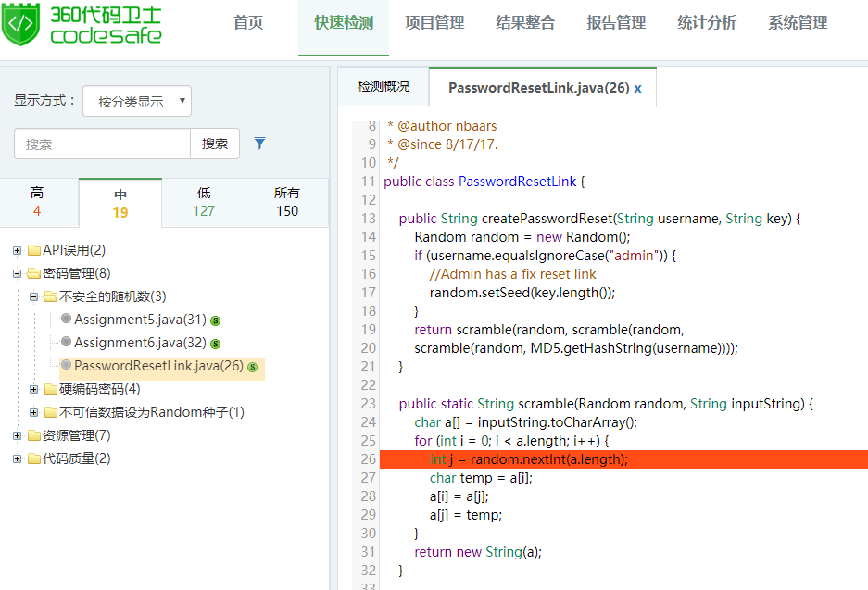Click green status badge beside Assignment5.java
The height and width of the screenshot is (590, 868).
click(x=215, y=320)
